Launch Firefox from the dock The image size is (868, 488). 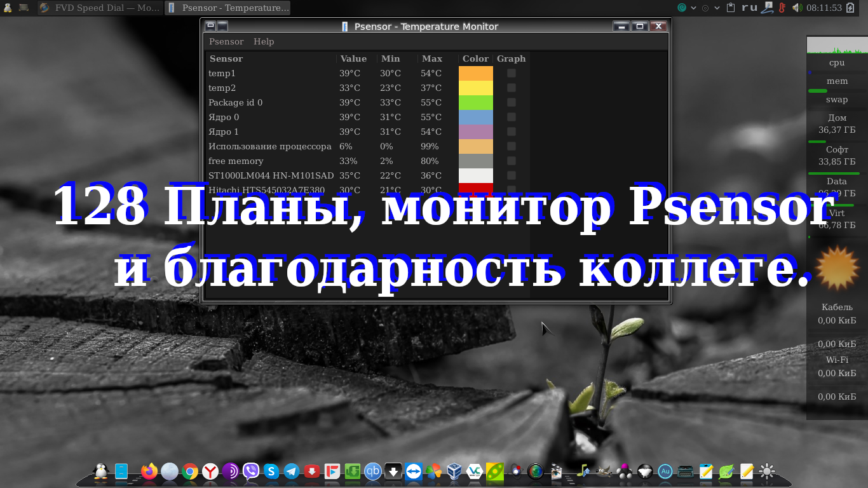pos(149,471)
